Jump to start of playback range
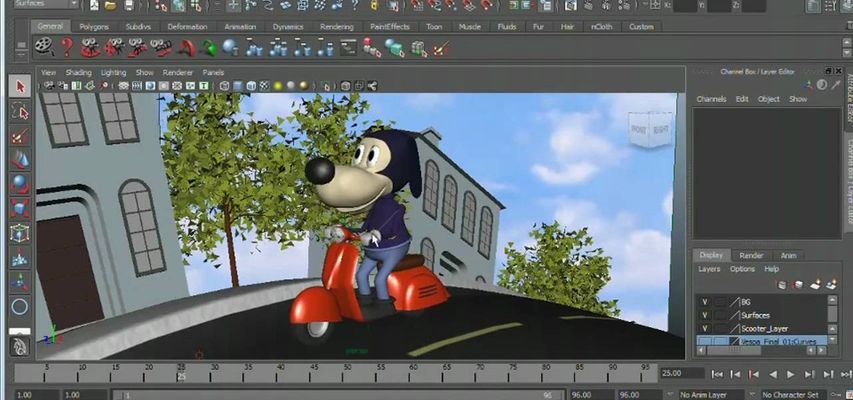Viewport: 853px width, 400px height. 716,374
